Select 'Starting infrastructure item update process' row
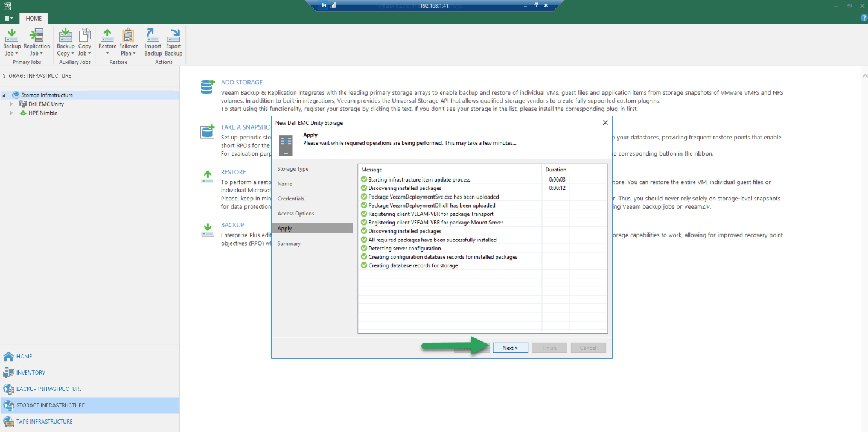The image size is (868, 432). (482, 179)
